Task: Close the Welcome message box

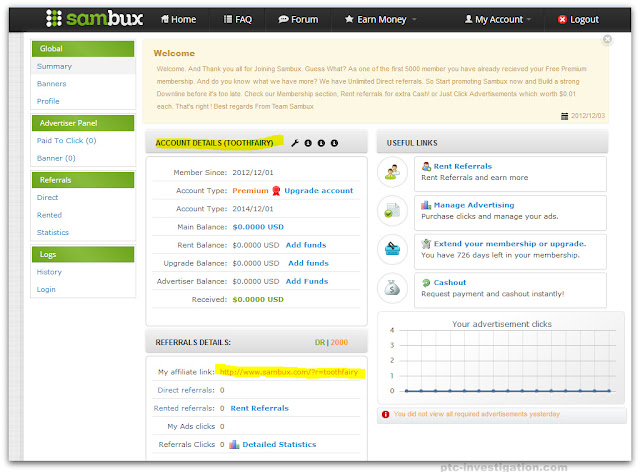Action: tap(607, 39)
